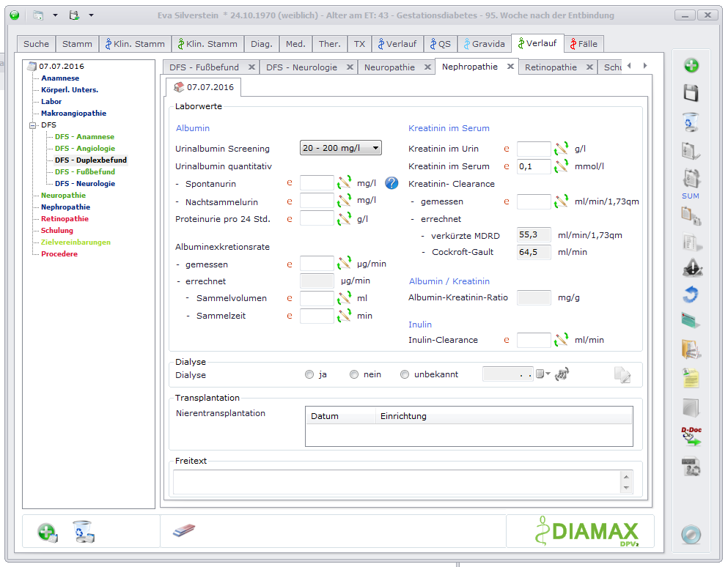Click the eraser icon in bottom bar
The width and height of the screenshot is (728, 567).
tap(184, 530)
